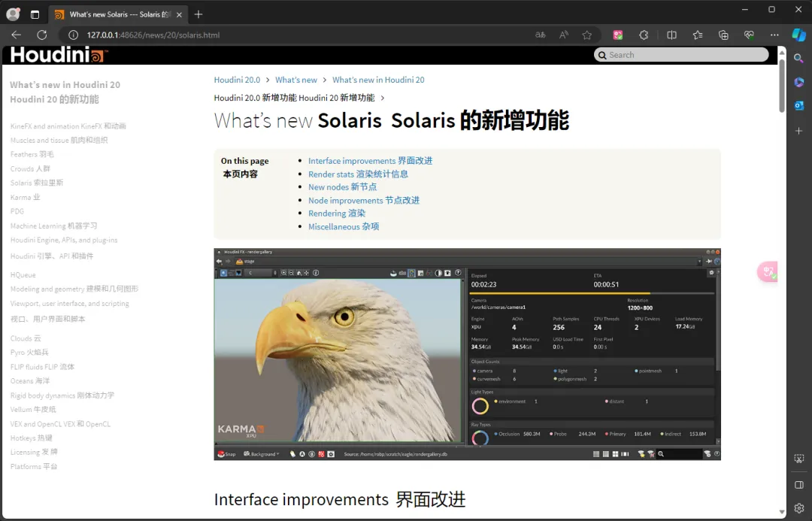This screenshot has width=812, height=521.
Task: Open Hotkeys sidebar link
Action: [31, 438]
